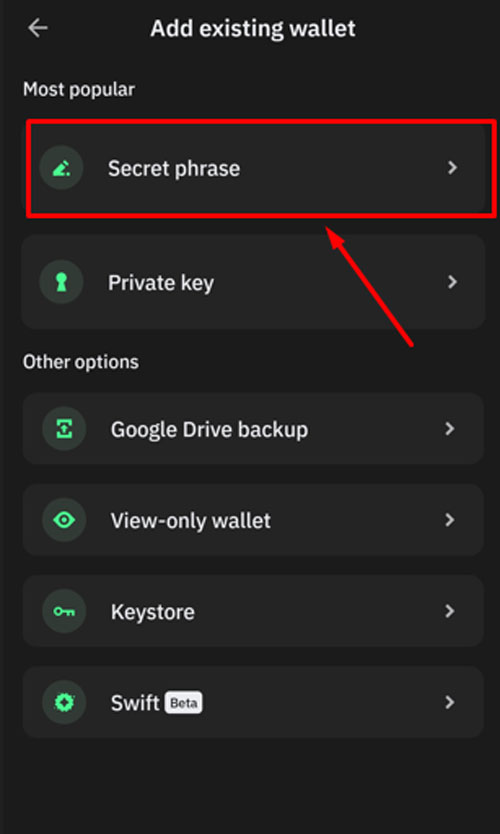Tap the Secret phrase pencil icon

[62, 168]
